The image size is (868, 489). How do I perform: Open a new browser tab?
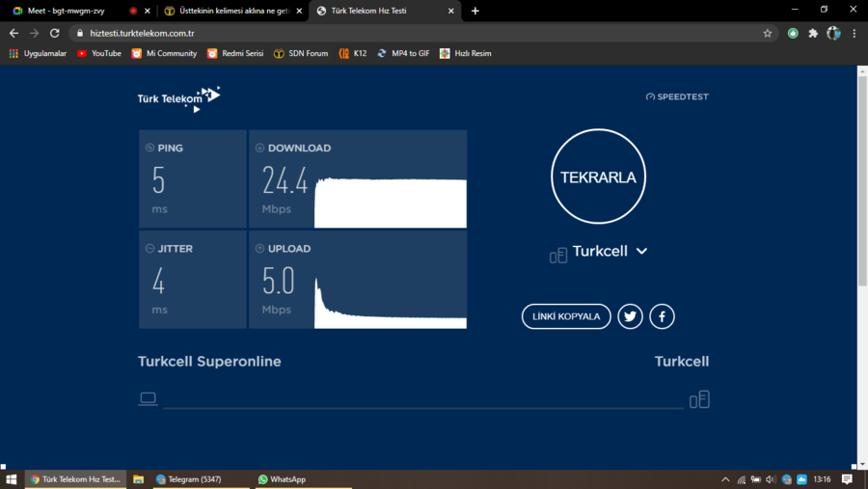(475, 11)
